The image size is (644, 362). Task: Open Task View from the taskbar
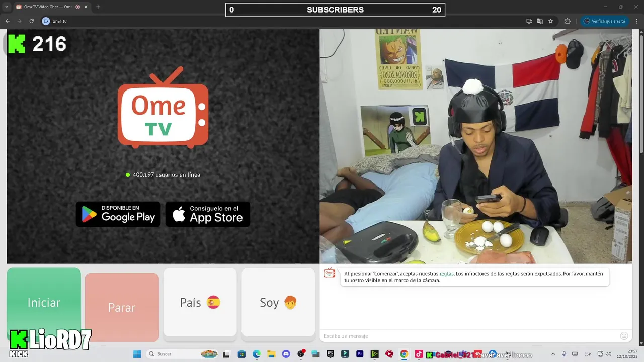(x=226, y=354)
